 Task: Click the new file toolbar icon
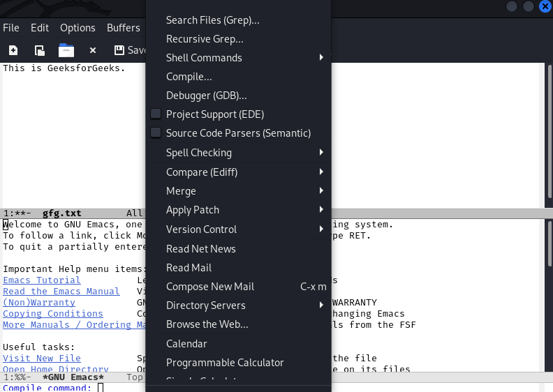[13, 50]
